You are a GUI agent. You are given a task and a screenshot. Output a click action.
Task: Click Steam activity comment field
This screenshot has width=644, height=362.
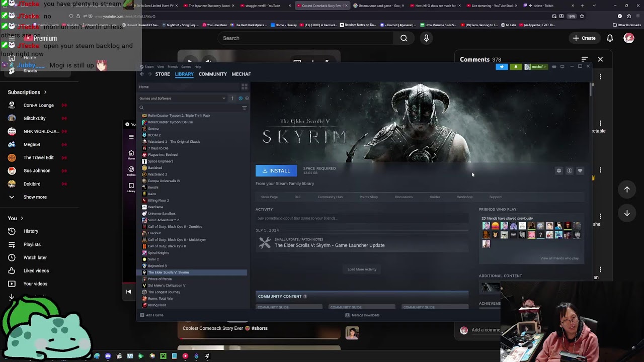(x=362, y=218)
